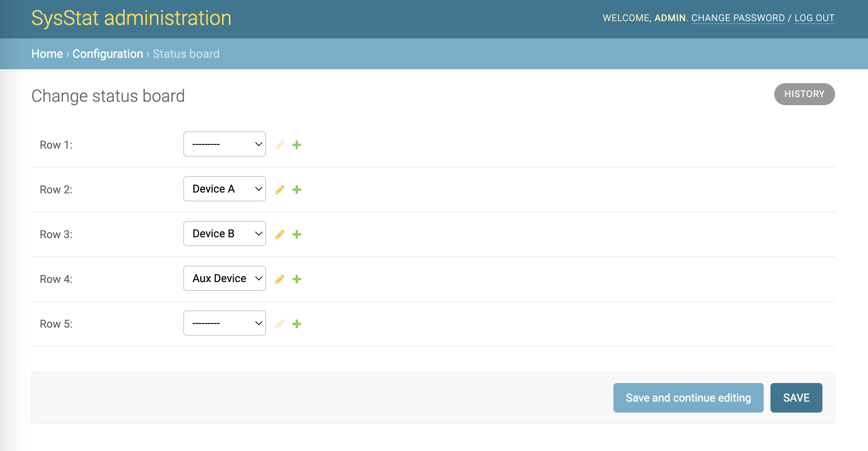Click the green plus icon in Row 4
868x451 pixels.
tap(297, 279)
